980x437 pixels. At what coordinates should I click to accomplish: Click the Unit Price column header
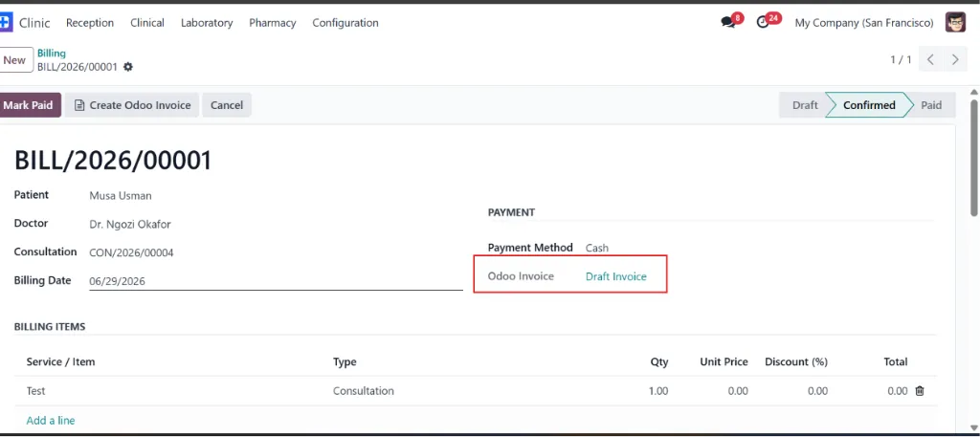coord(722,361)
